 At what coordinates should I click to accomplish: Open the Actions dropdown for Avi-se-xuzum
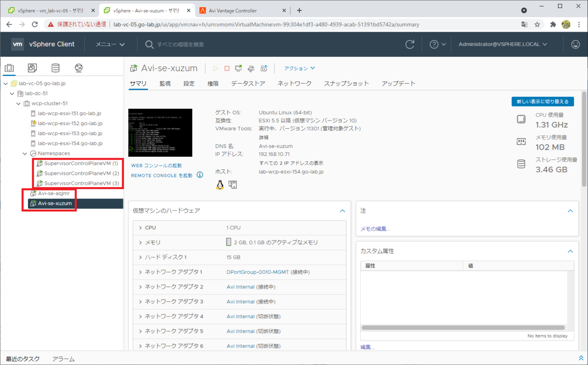299,69
